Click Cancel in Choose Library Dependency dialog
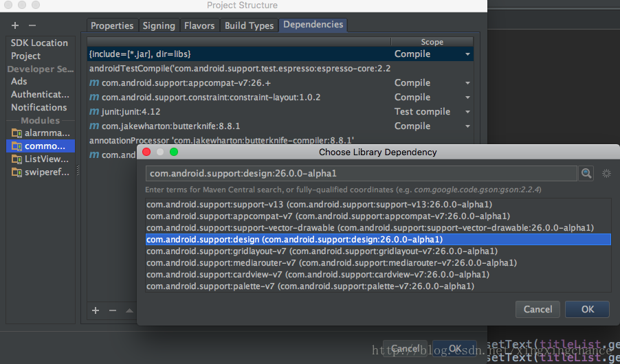This screenshot has height=364, width=620. (538, 310)
